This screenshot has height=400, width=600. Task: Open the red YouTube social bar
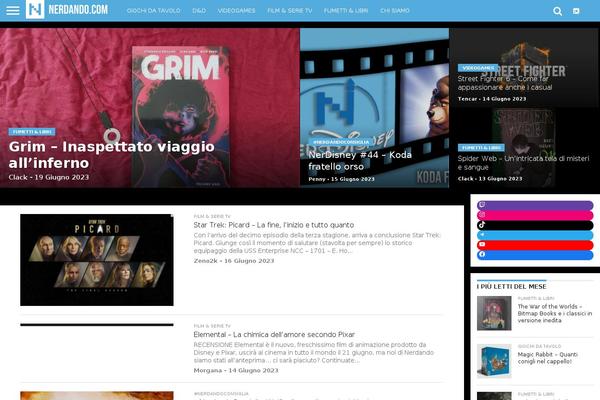(535, 245)
